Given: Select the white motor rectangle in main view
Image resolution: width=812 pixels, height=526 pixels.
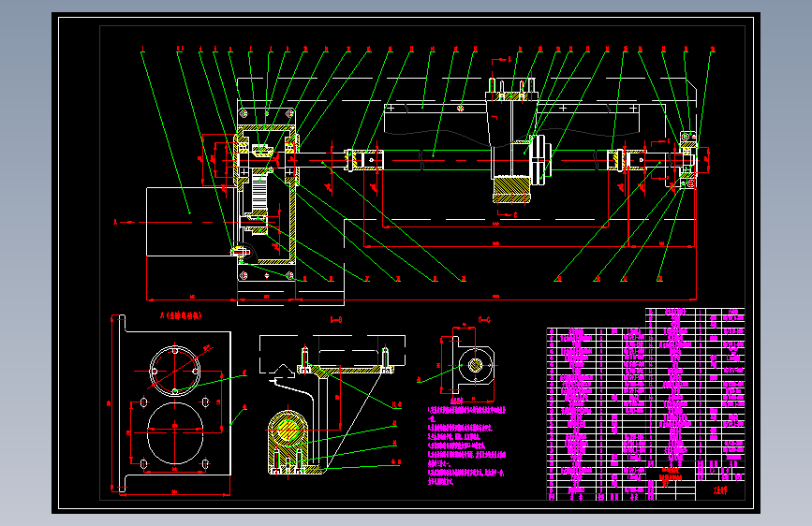Looking at the screenshot, I should (x=190, y=222).
